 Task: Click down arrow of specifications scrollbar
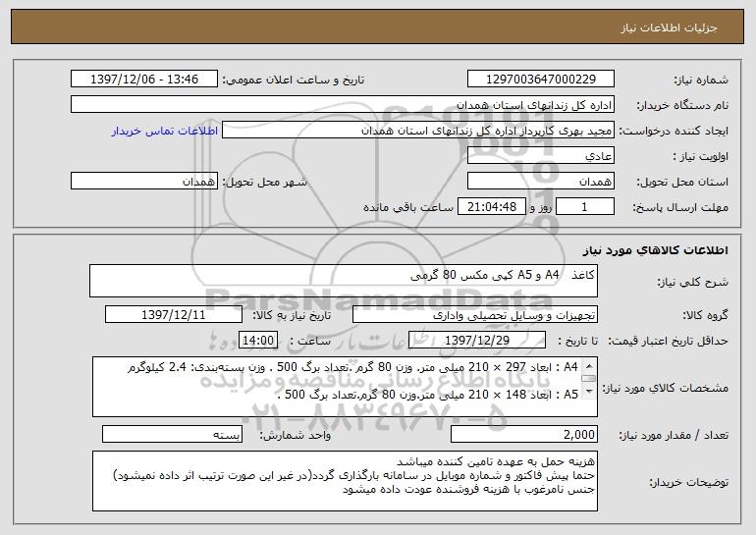(588, 393)
